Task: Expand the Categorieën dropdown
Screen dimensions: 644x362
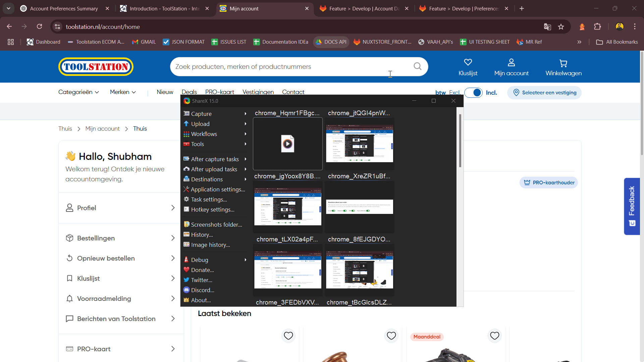Action: [78, 92]
